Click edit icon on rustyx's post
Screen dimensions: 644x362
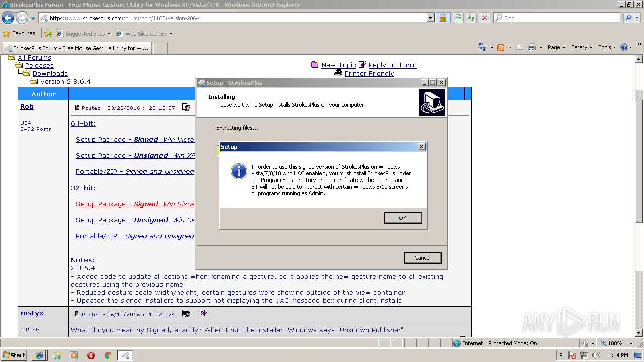click(x=203, y=313)
